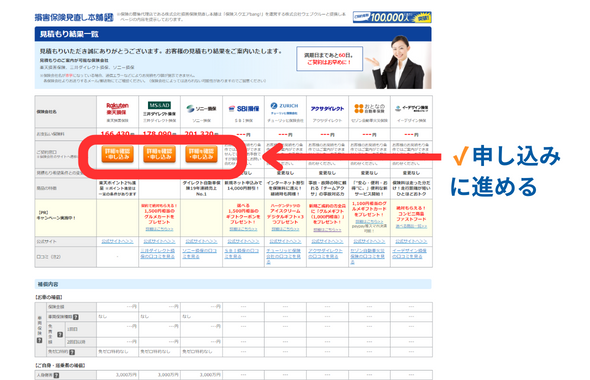Open 詳細はこちら link in チューリッヒ campaign cell
The height and width of the screenshot is (380, 590).
click(285, 229)
